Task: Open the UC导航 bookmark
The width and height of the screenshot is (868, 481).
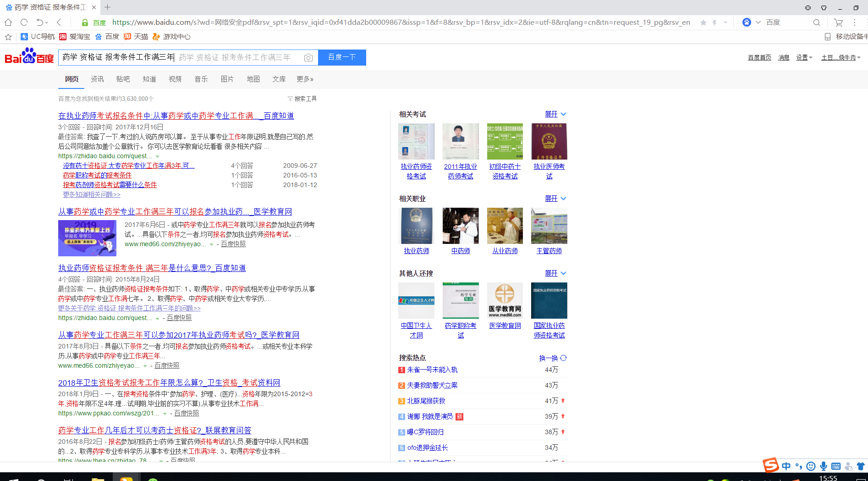Action: pyautogui.click(x=38, y=37)
